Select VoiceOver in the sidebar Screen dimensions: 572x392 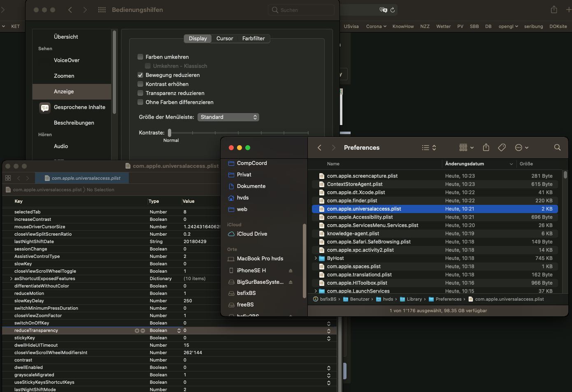[67, 60]
